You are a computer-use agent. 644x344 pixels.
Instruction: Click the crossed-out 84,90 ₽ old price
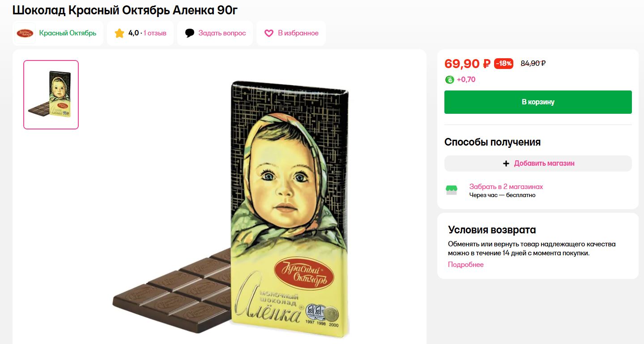point(533,64)
